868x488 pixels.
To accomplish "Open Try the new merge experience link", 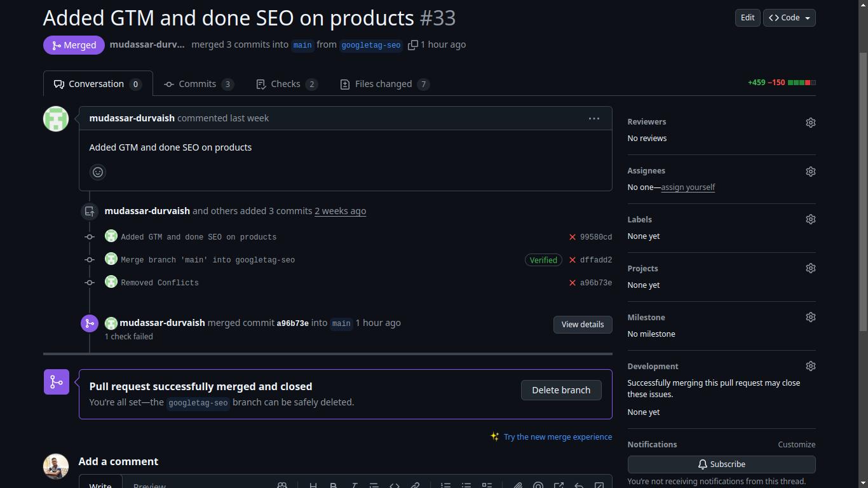I will click(x=557, y=437).
